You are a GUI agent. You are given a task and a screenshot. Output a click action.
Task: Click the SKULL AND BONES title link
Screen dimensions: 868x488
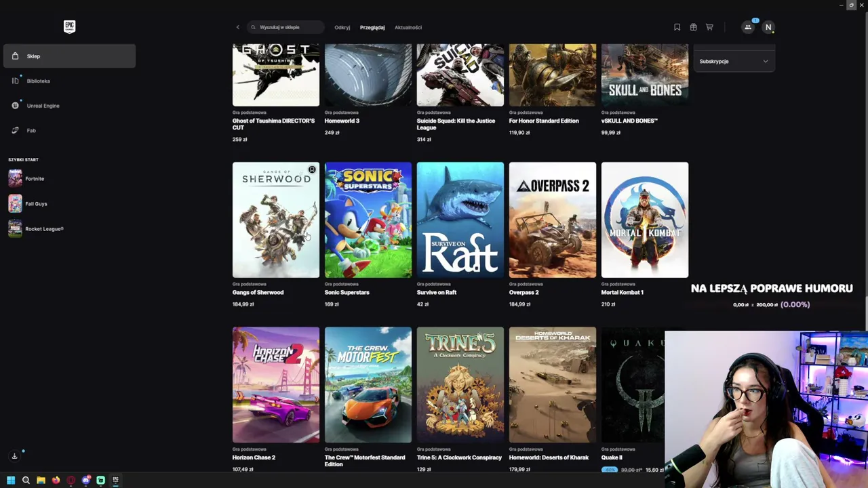tap(629, 121)
